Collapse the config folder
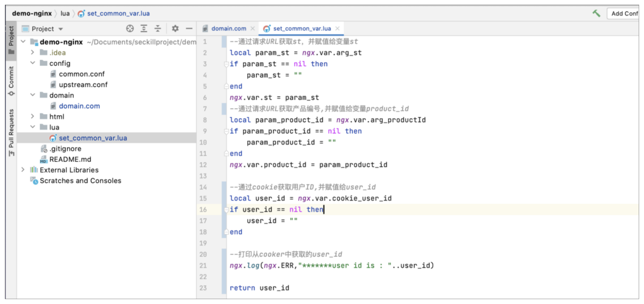644x304 pixels. (x=33, y=63)
